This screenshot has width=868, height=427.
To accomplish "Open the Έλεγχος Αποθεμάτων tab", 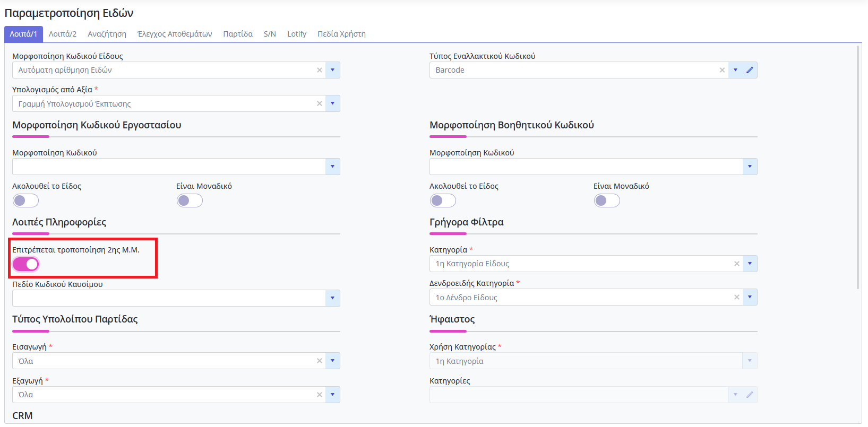I will [x=175, y=34].
